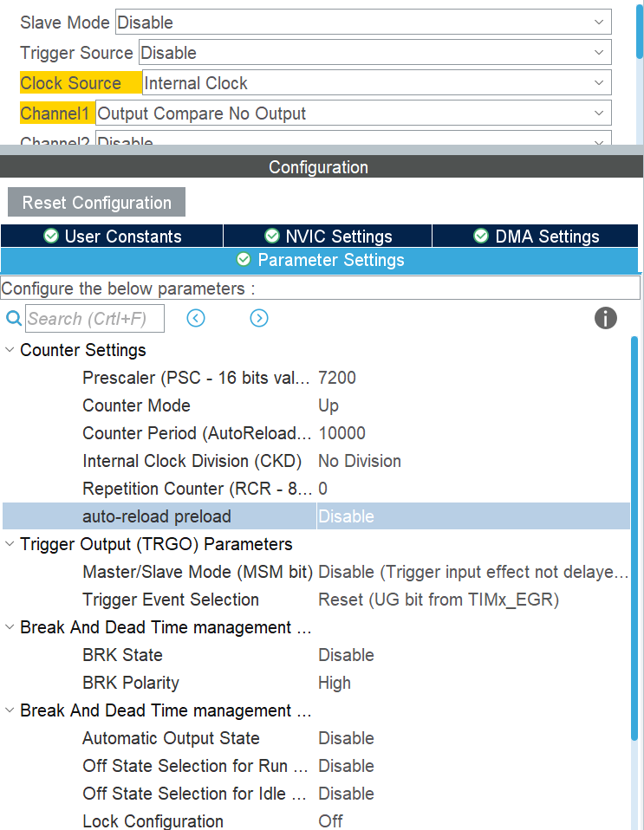Select Counter Mode value Up
Viewport: 644px width, 830px height.
(x=329, y=405)
